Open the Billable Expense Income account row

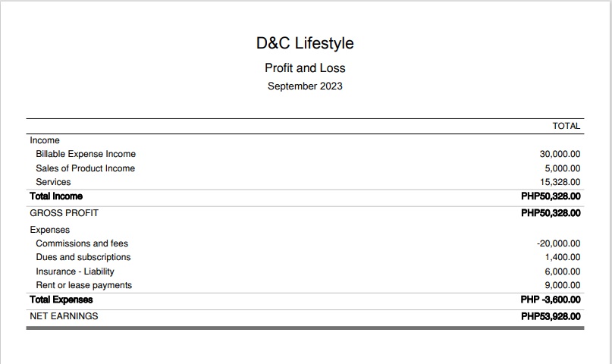[x=86, y=154]
